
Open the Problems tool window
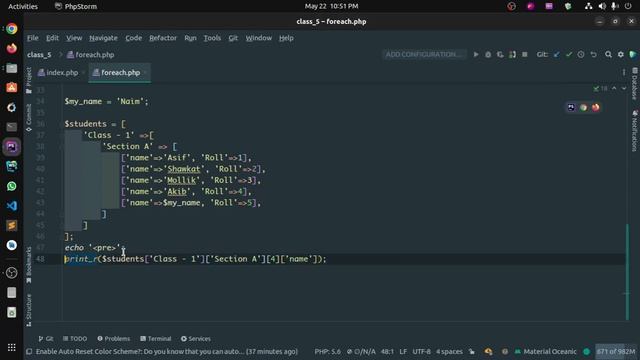113,339
